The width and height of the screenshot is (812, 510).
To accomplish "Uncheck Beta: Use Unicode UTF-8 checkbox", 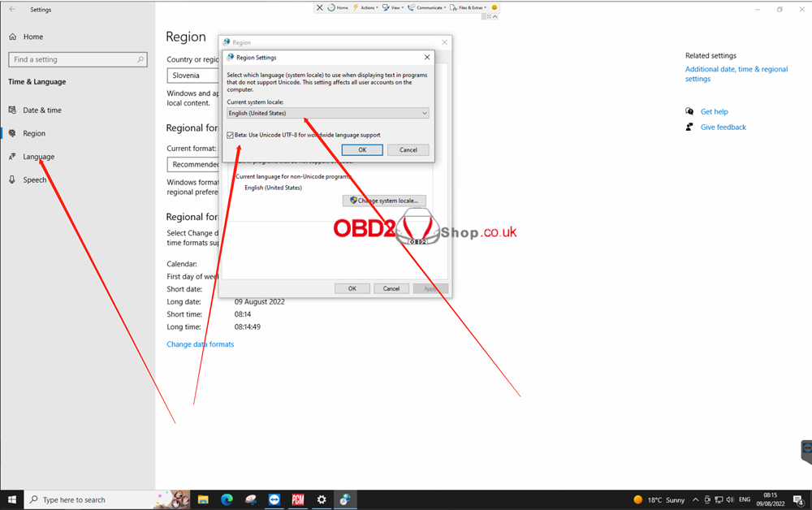I will [231, 135].
